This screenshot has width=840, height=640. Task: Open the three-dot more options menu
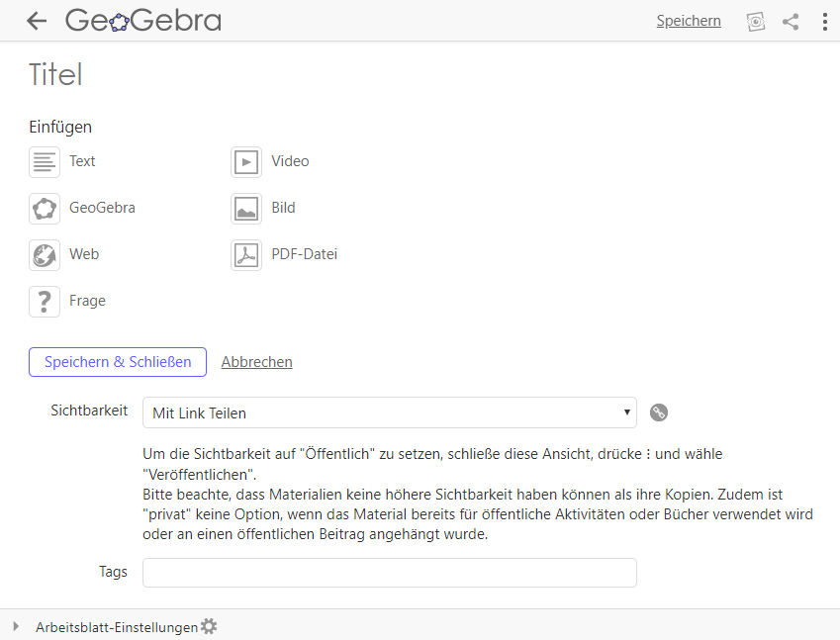(824, 22)
